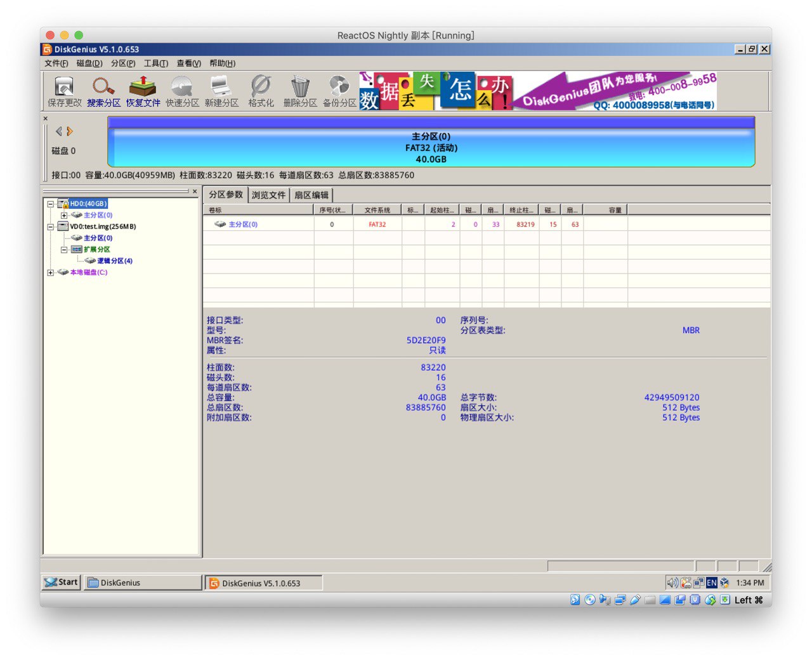Switch to the 扇区编辑 tab
The height and width of the screenshot is (660, 812).
[x=311, y=195]
